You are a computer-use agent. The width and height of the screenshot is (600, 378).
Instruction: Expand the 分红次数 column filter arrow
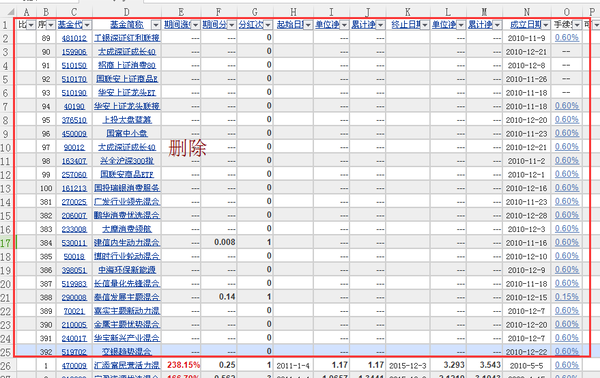(x=268, y=25)
